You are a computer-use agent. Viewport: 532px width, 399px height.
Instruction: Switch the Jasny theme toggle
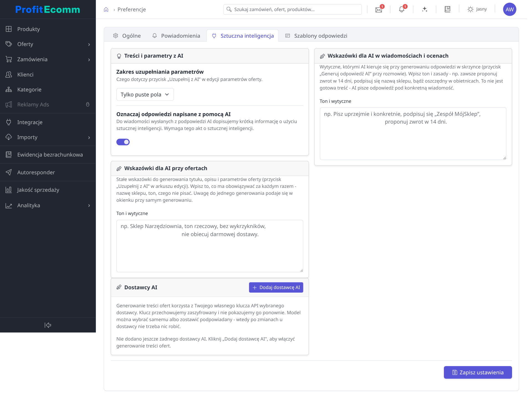click(x=477, y=9)
